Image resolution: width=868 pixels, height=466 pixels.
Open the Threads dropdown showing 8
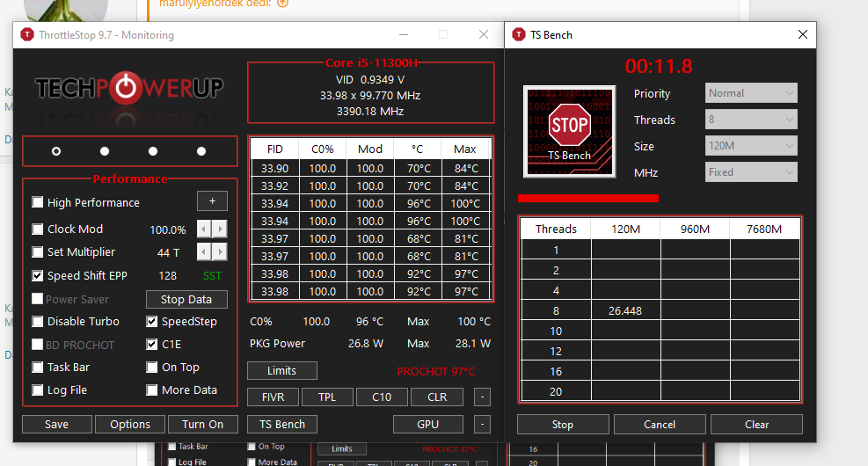(751, 119)
